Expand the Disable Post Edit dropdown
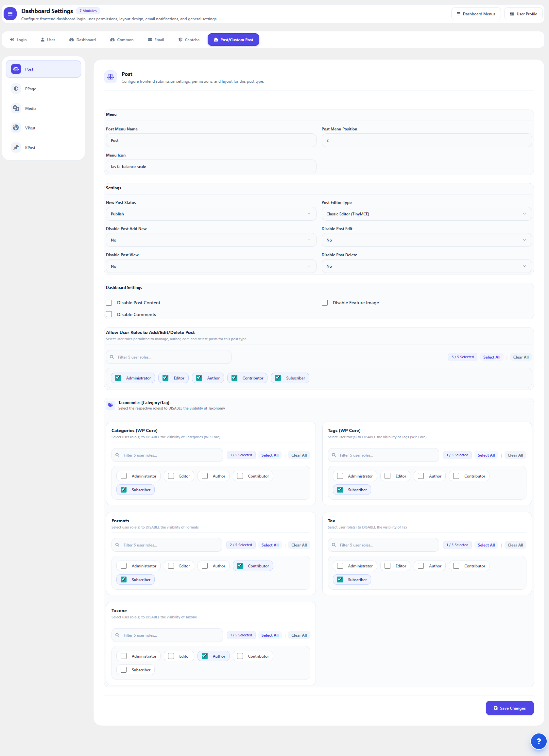The height and width of the screenshot is (756, 549). coord(427,240)
